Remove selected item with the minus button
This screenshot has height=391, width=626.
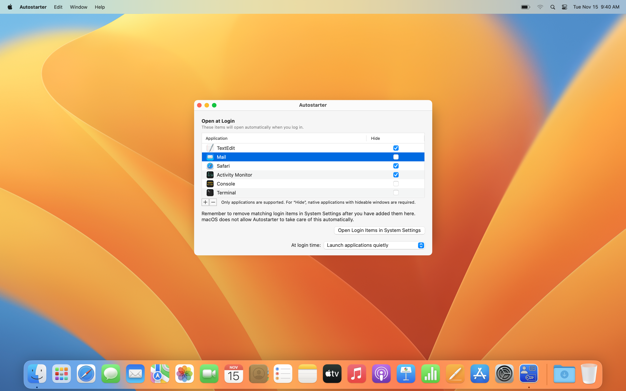coord(213,202)
